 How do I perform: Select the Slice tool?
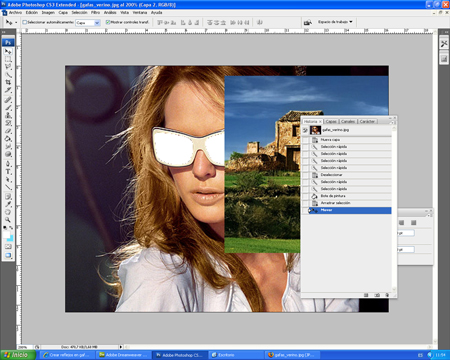8,90
